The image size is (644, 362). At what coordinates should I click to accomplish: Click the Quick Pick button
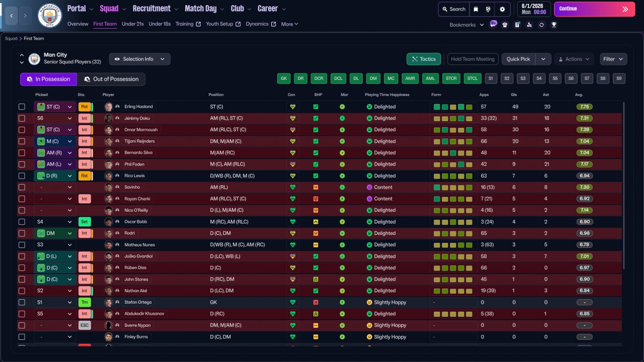pyautogui.click(x=519, y=59)
